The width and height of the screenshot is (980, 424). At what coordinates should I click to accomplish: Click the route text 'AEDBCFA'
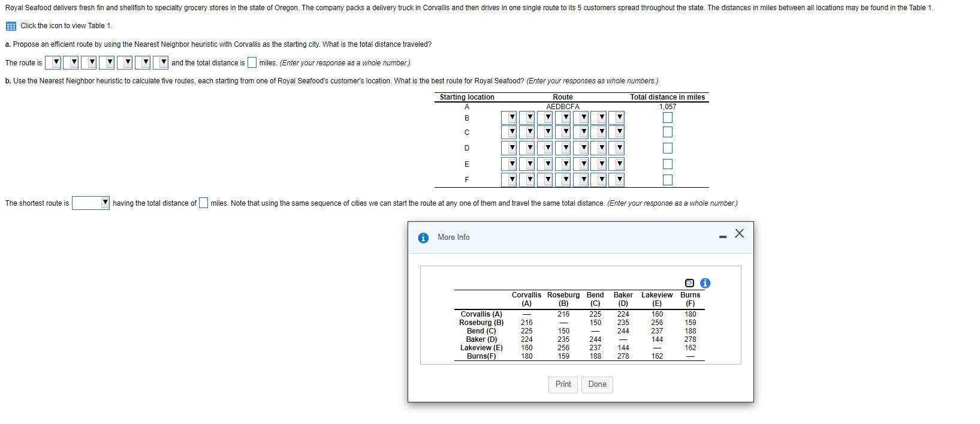(x=563, y=107)
